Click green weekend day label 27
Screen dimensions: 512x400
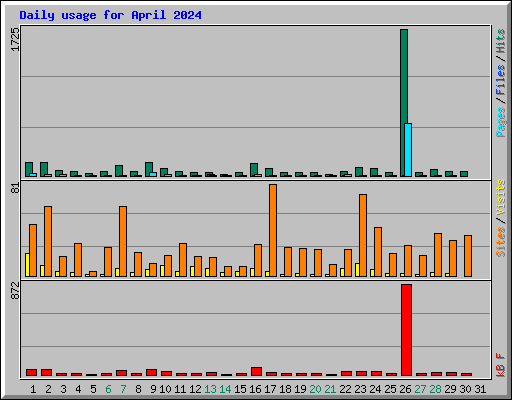420,389
